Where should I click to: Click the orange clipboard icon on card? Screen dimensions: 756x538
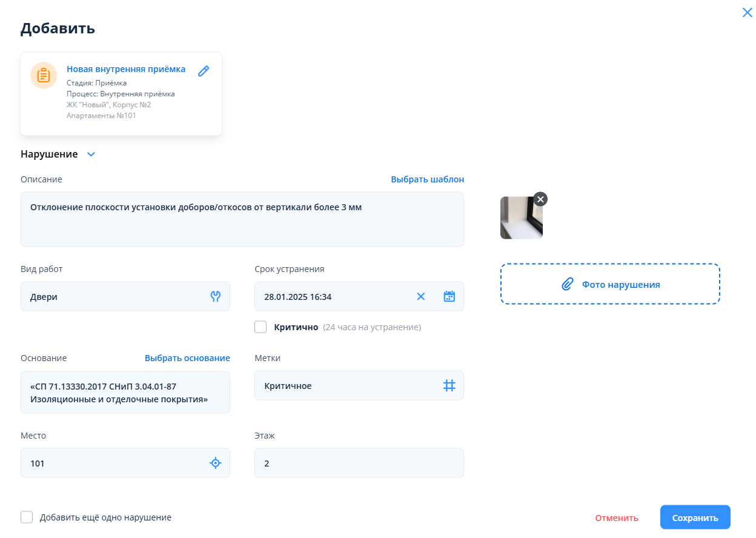[x=44, y=76]
